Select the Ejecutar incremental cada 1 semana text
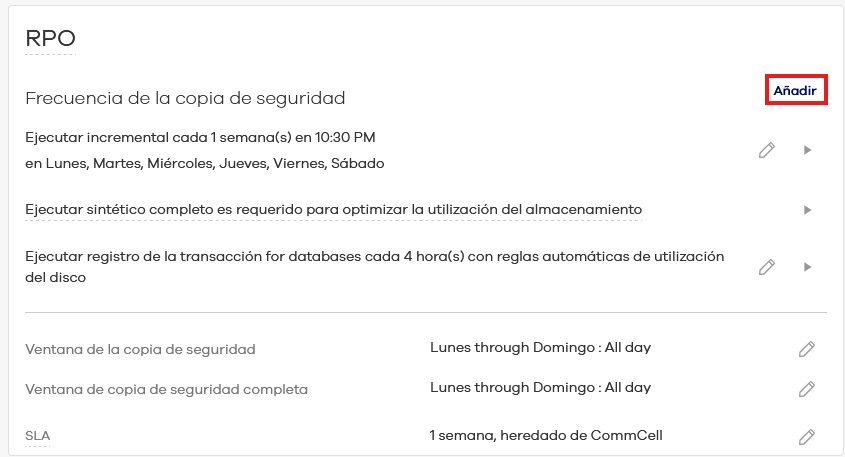The image size is (845, 457). tap(200, 137)
